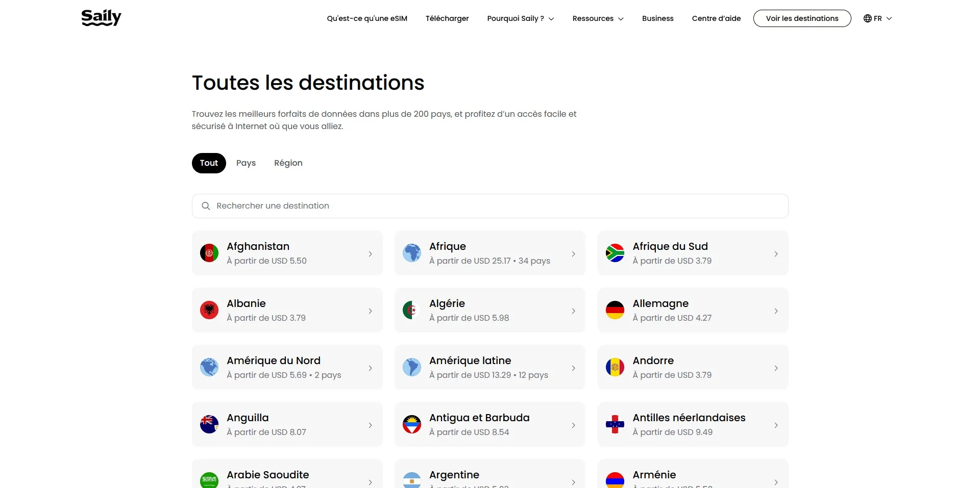Click the Andorre flag icon
980x488 pixels.
tap(615, 367)
